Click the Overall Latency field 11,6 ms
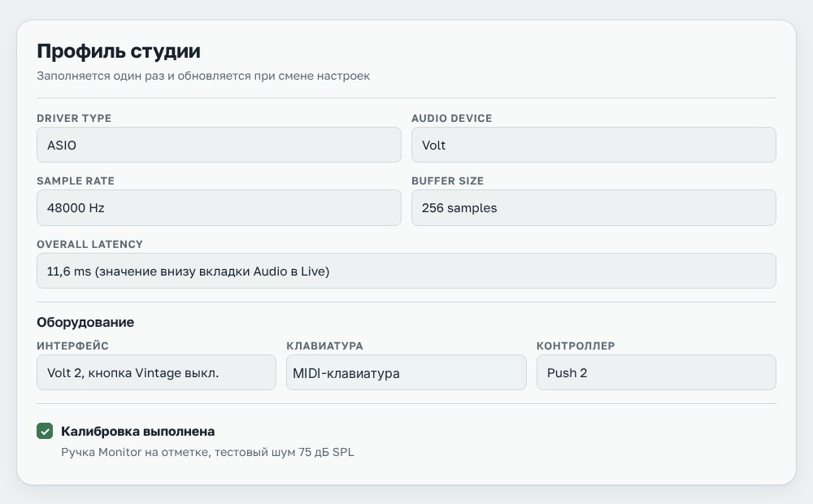The width and height of the screenshot is (813, 504). point(406,271)
